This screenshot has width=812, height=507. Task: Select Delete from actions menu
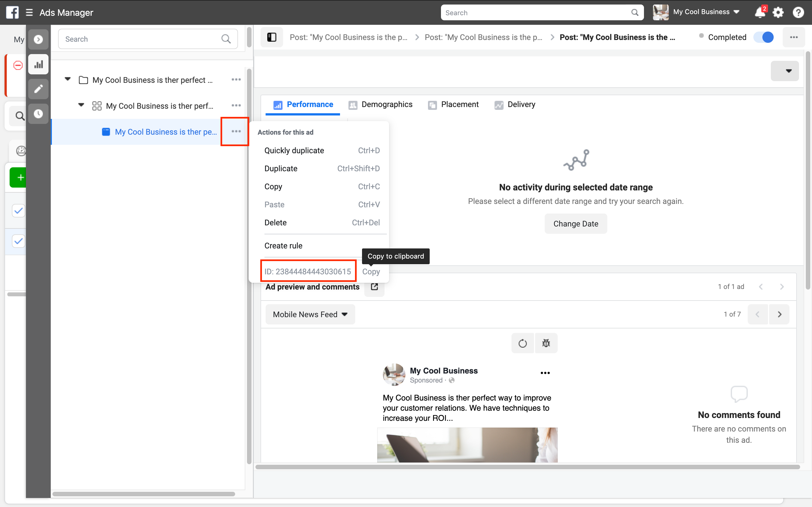click(x=275, y=223)
